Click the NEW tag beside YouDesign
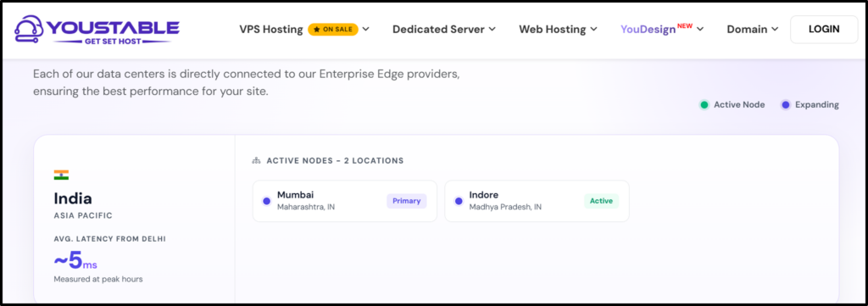Viewport: 868px width, 306px height. [x=685, y=25]
